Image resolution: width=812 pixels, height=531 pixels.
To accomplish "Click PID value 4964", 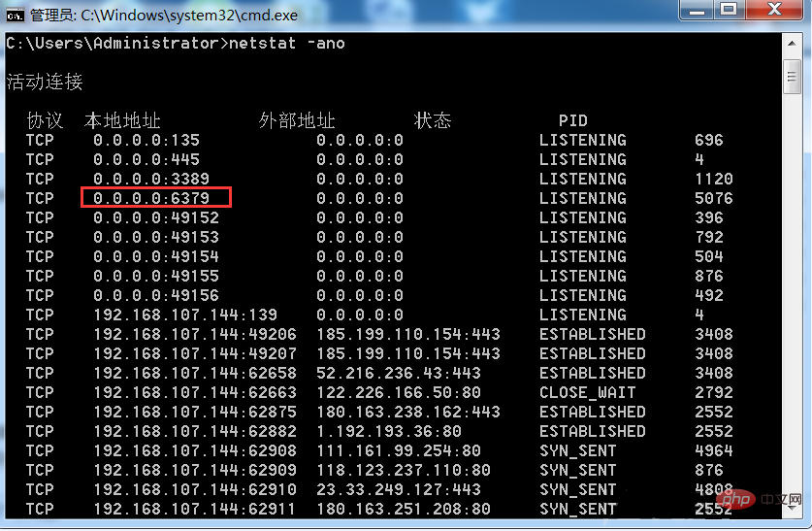I will pos(714,450).
